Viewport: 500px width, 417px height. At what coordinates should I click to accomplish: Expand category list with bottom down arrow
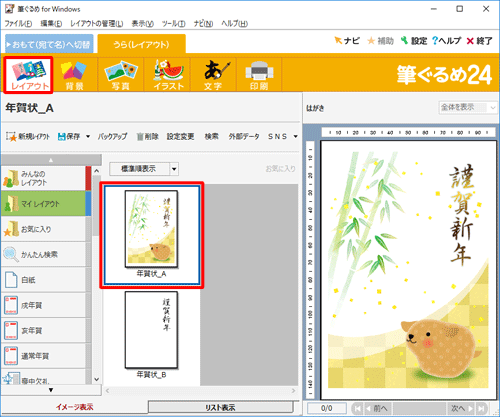pos(51,390)
